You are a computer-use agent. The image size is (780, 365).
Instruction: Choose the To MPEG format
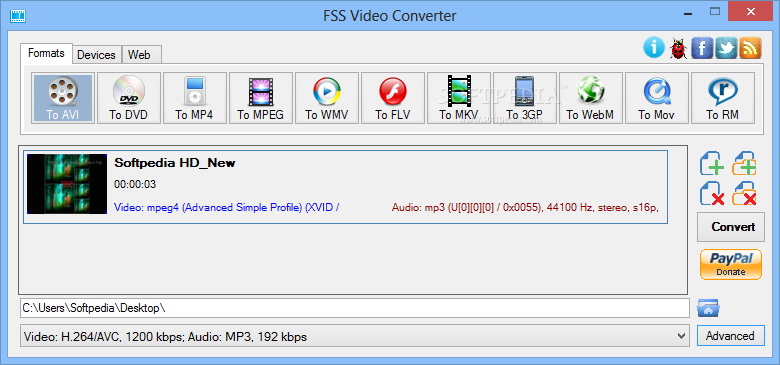(261, 98)
